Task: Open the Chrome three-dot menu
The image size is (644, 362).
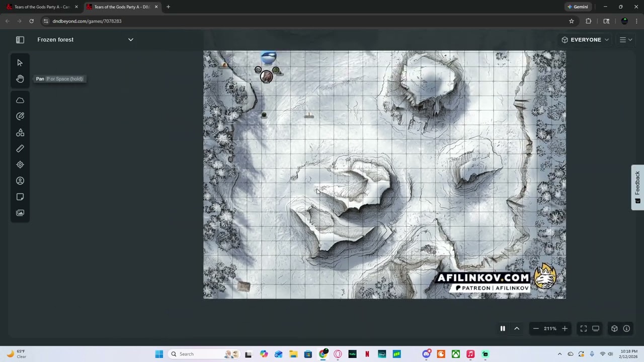Action: tap(636, 21)
